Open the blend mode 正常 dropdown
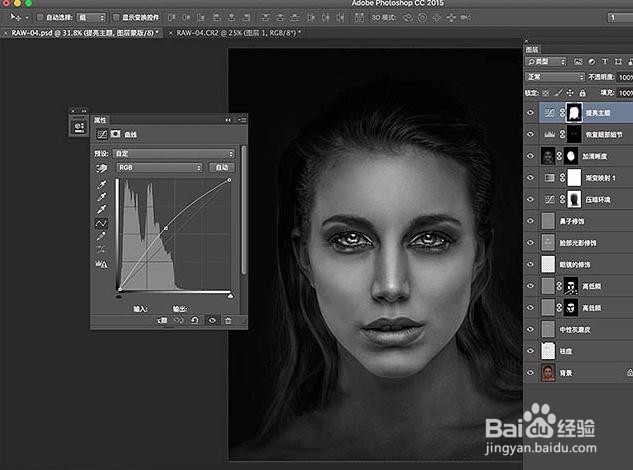Screen dimensions: 633x470 pyautogui.click(x=555, y=77)
